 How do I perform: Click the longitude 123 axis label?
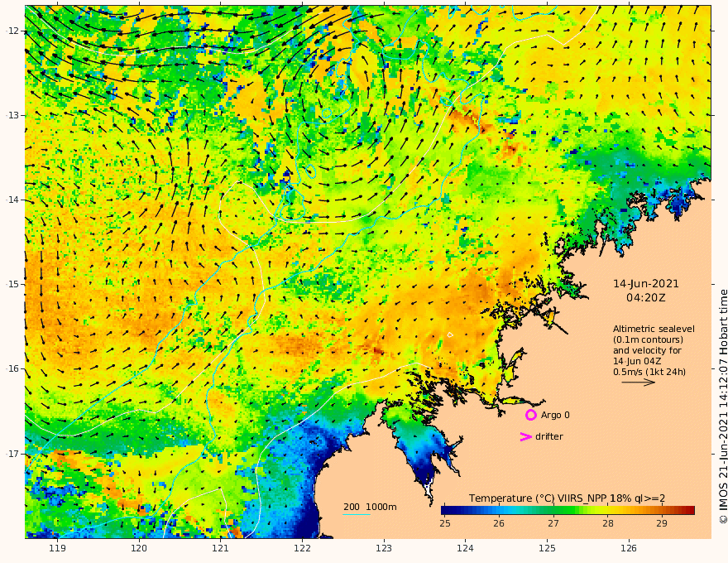point(384,549)
